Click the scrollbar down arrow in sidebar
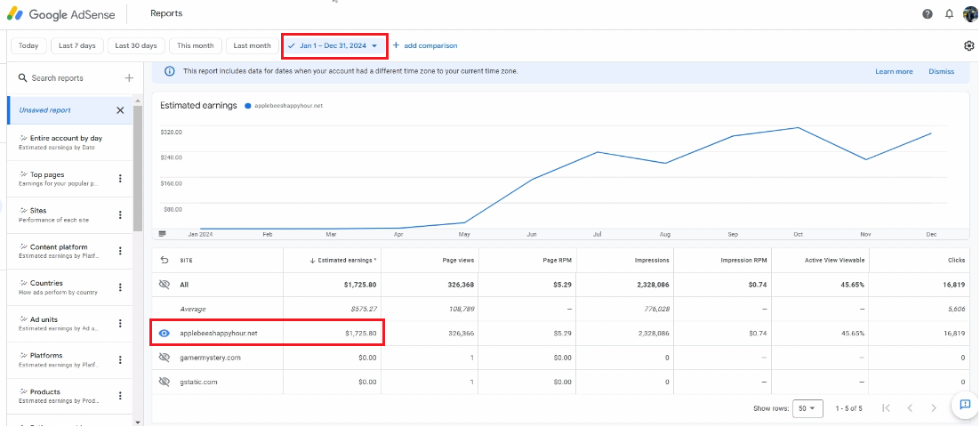Viewport: 980px width, 427px height. pos(138,422)
